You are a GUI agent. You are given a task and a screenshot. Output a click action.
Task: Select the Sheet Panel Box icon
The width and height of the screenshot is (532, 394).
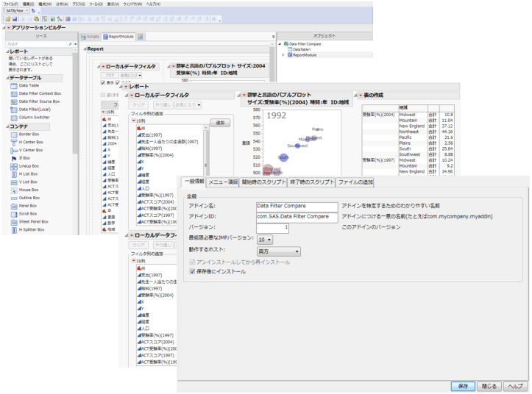14,222
